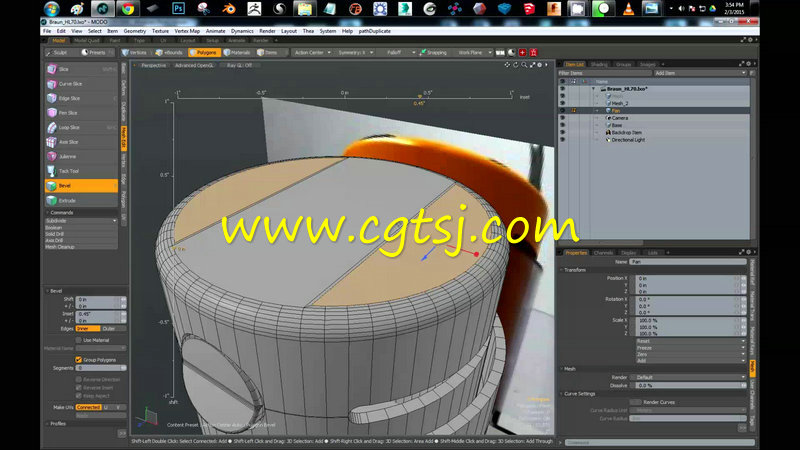Image resolution: width=800 pixels, height=450 pixels.
Task: Toggle visibility of Mesh_2 item
Action: pos(563,103)
